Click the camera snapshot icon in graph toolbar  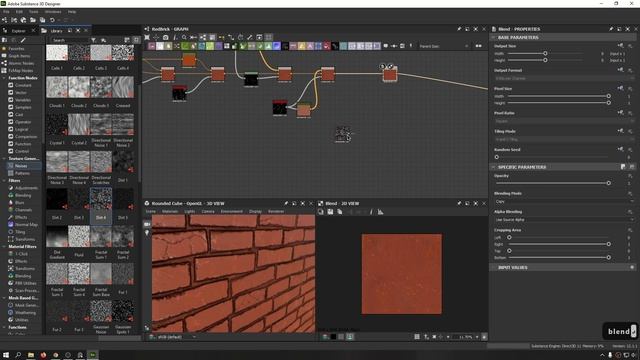pos(165,37)
